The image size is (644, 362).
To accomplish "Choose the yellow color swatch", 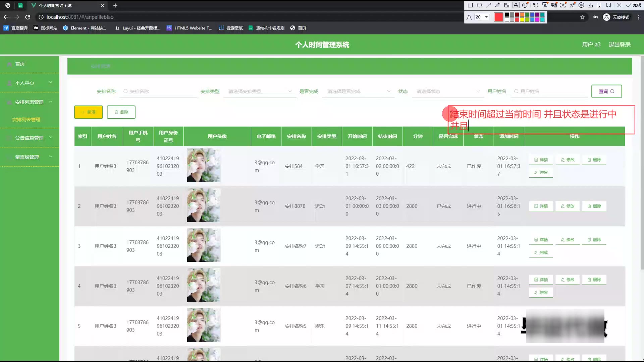I will (522, 19).
